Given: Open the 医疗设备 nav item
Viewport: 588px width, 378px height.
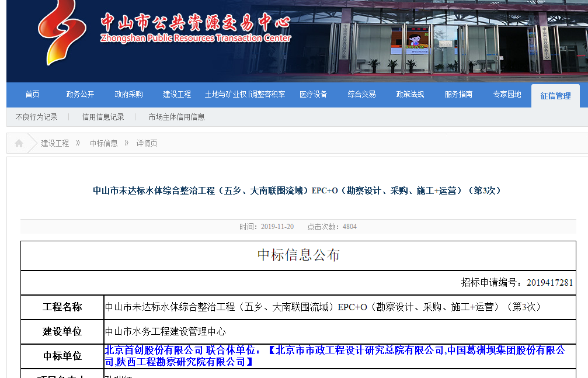Looking at the screenshot, I should pos(313,94).
